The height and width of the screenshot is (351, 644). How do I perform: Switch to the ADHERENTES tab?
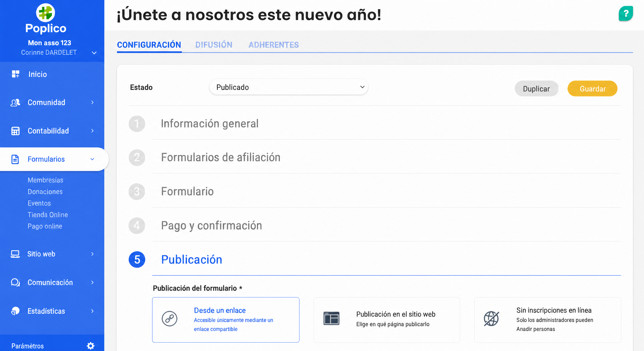(x=274, y=45)
